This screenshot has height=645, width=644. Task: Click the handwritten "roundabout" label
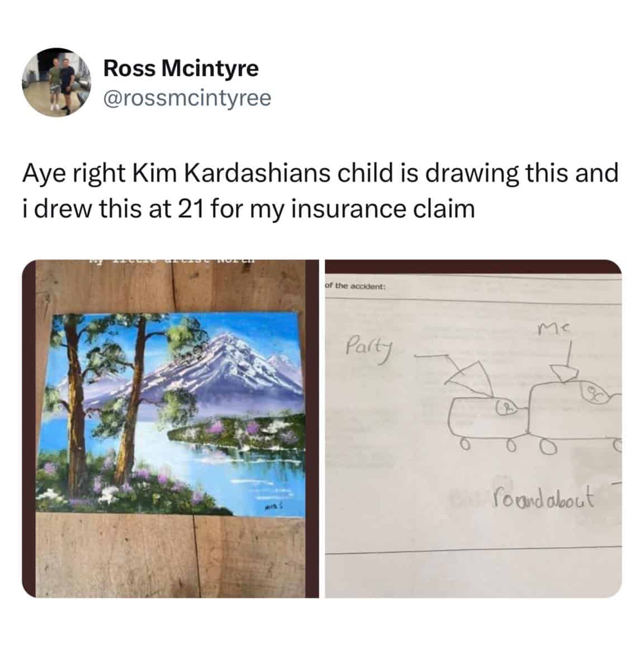[545, 497]
